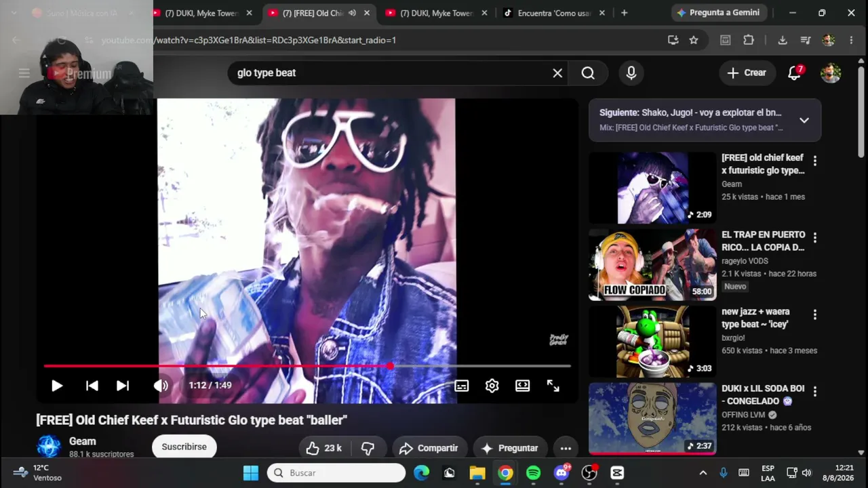
Task: Mute the '[FREE] Old Chi' tab audio icon
Action: pos(352,13)
